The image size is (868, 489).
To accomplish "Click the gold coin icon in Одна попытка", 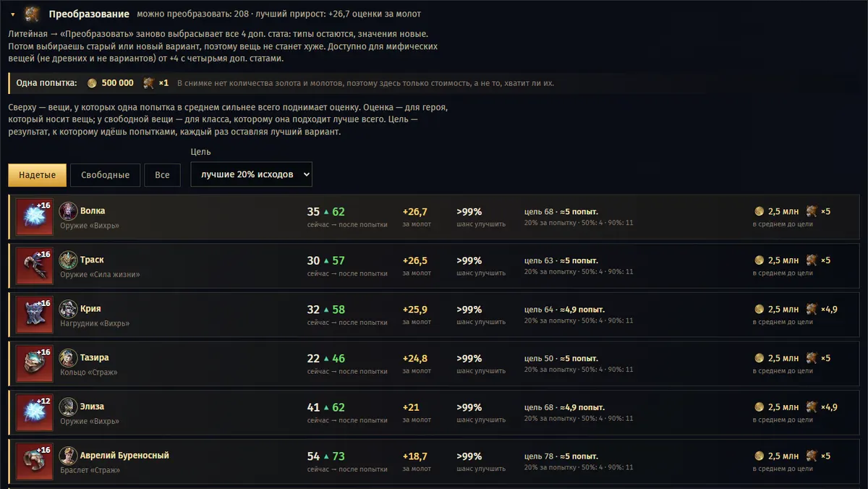I will tap(92, 83).
